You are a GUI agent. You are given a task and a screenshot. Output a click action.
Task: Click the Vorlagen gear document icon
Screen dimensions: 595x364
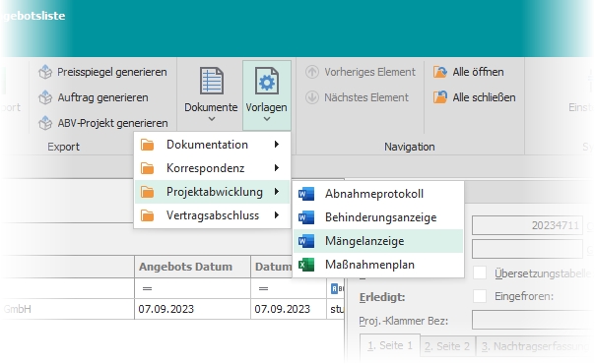point(267,81)
